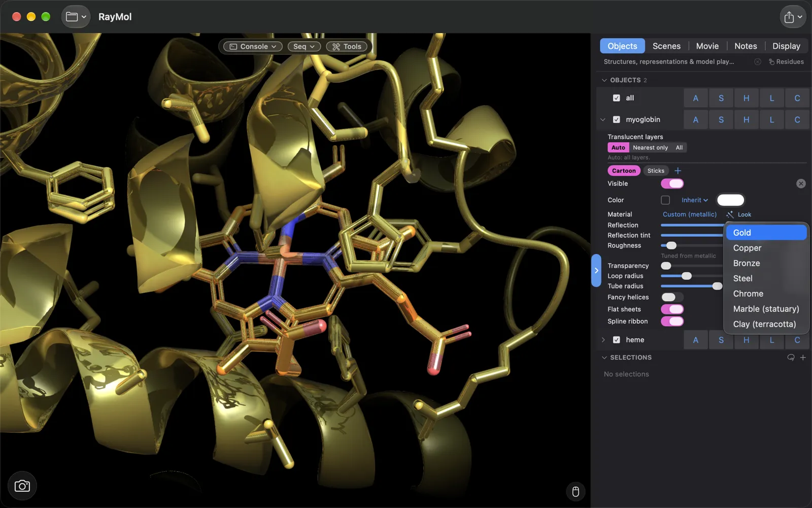Add a new selection with plus icon
Viewport: 812px width, 508px height.
pyautogui.click(x=803, y=358)
